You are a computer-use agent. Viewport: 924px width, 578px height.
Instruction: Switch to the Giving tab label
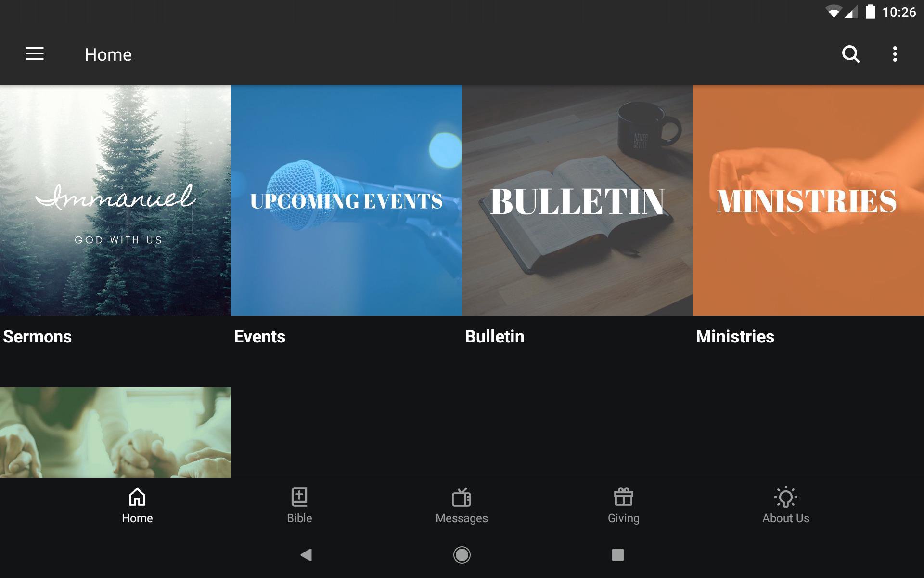point(624,518)
